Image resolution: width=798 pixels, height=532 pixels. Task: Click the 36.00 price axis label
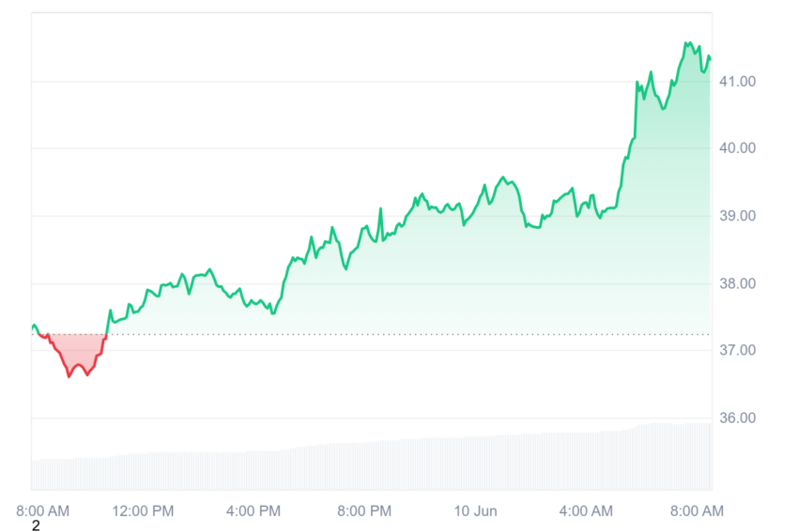click(737, 418)
